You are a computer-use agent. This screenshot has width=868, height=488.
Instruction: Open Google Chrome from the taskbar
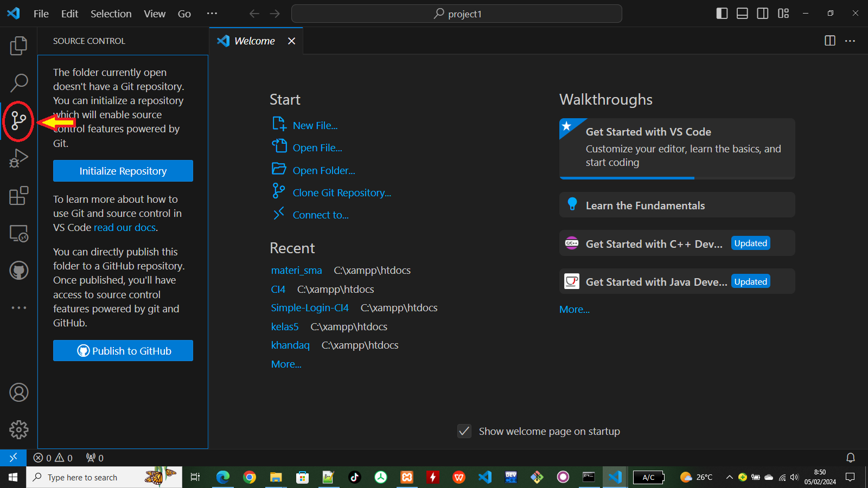(250, 477)
